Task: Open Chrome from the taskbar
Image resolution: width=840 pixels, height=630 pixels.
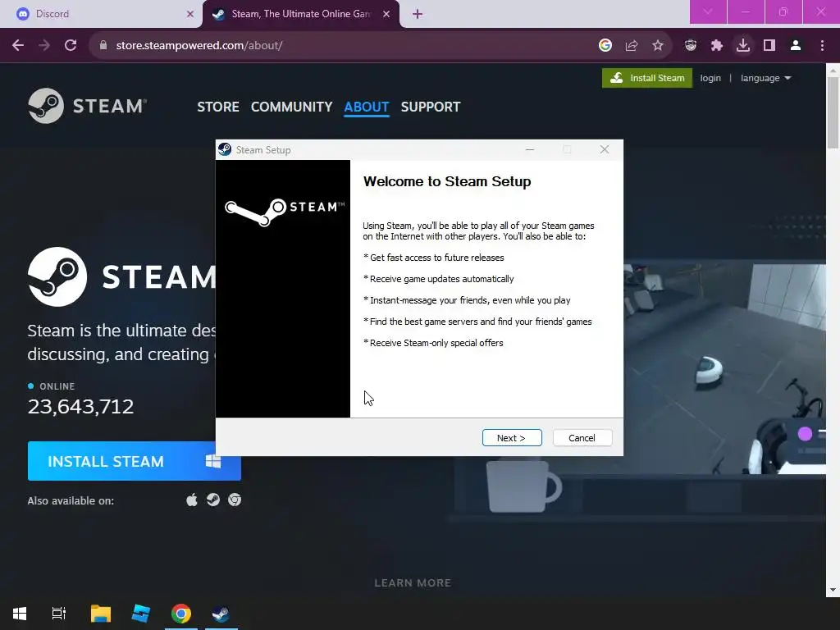Action: 181,614
